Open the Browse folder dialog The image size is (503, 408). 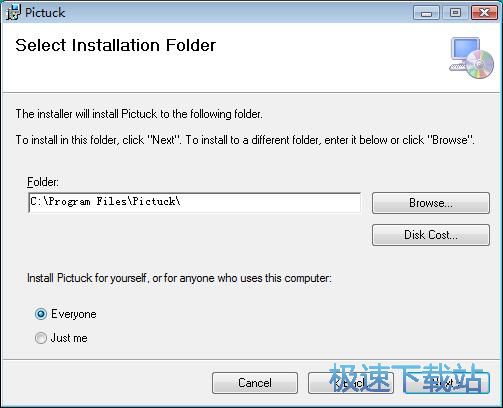coord(431,203)
